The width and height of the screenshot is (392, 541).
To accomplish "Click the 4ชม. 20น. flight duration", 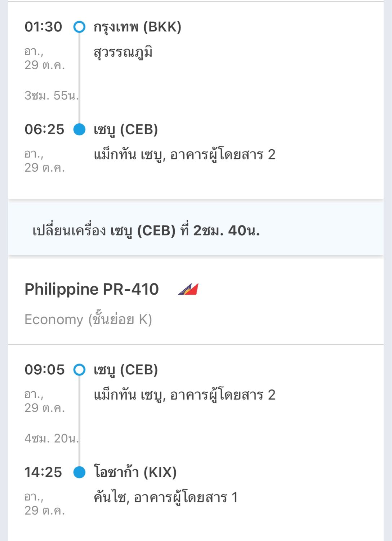I will point(51,439).
